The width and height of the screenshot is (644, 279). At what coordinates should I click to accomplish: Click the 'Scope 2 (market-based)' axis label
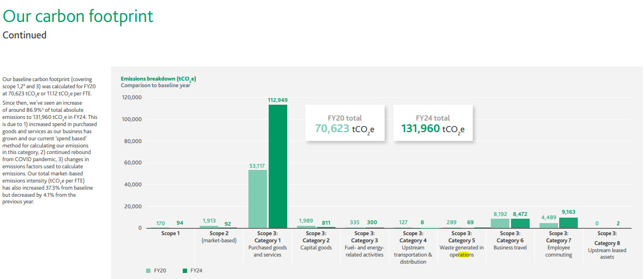(218, 237)
